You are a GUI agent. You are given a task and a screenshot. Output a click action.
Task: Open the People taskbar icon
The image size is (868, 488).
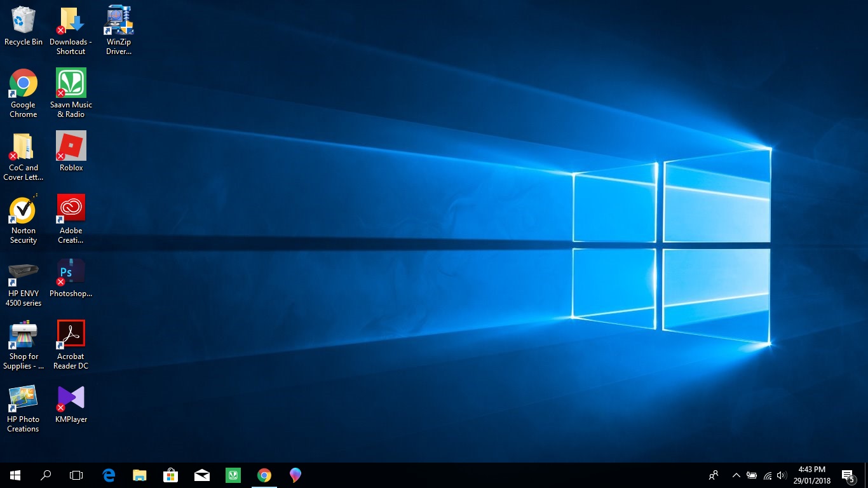point(714,475)
